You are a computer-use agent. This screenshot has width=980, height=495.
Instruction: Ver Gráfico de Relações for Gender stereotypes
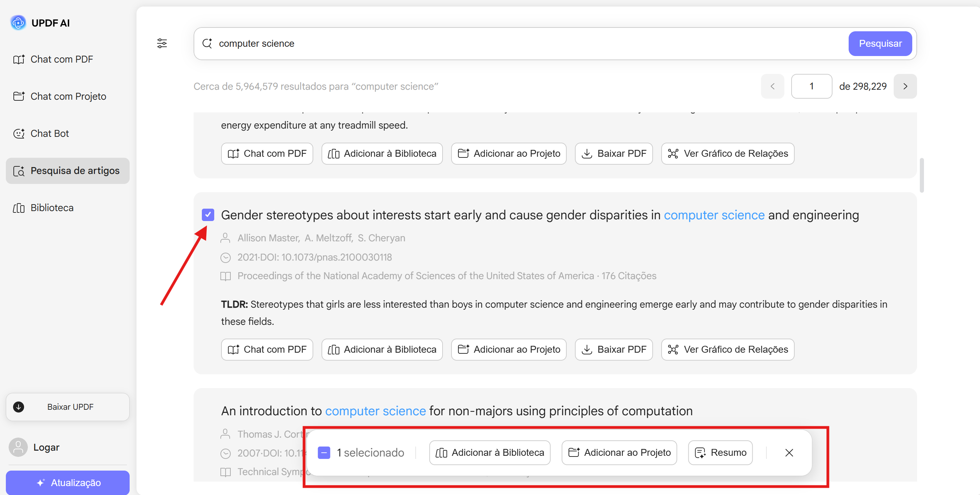[x=728, y=349]
